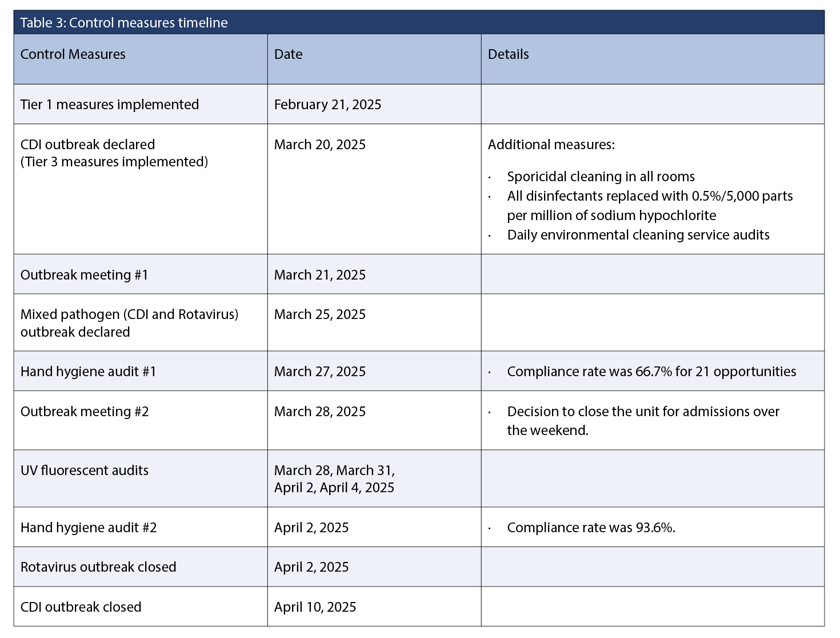Click 'Daily environmental cleaning service audits' bullet

638,235
